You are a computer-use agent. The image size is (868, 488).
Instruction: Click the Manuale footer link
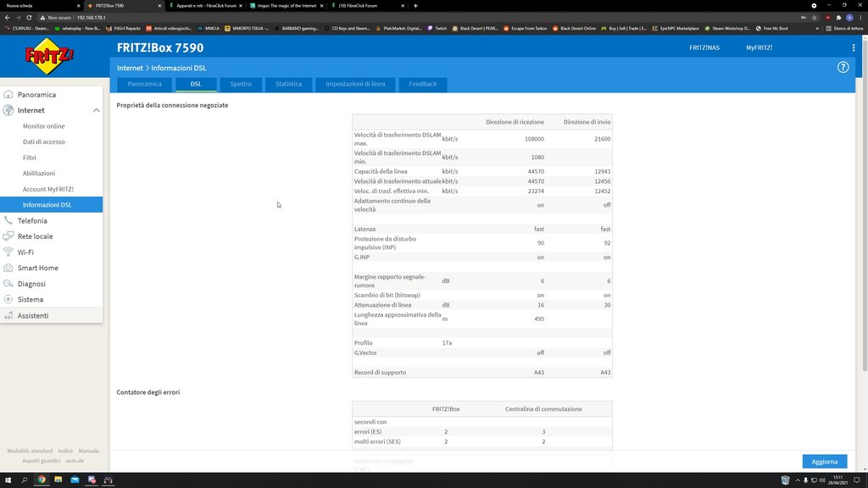[88, 451]
